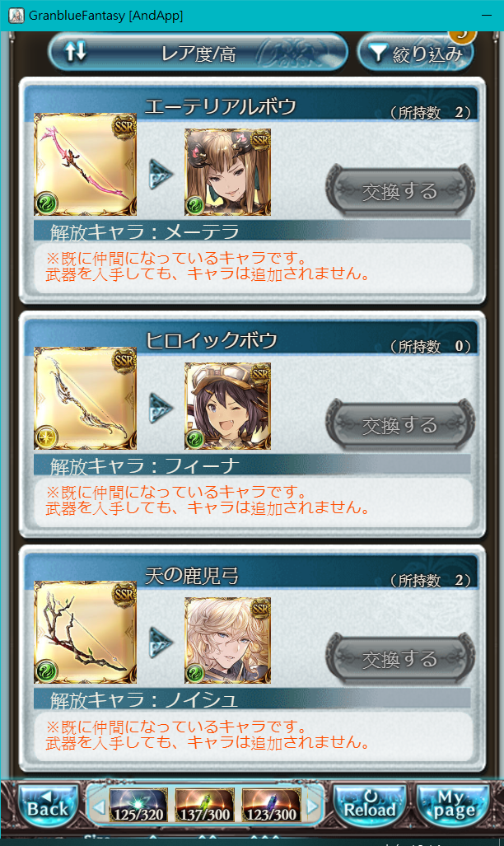Image resolution: width=504 pixels, height=846 pixels.
Task: Minimize the GranblueFantasy AndApp window
Action: (487, 15)
